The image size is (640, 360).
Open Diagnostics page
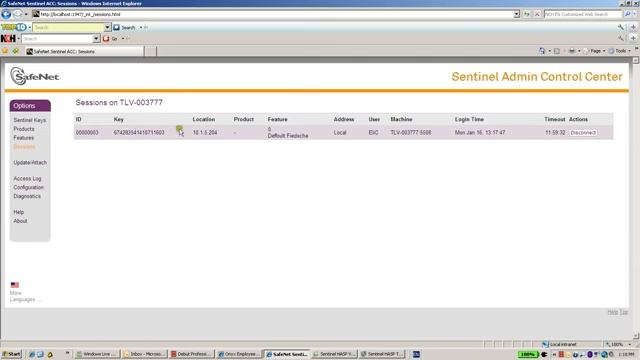pos(27,196)
